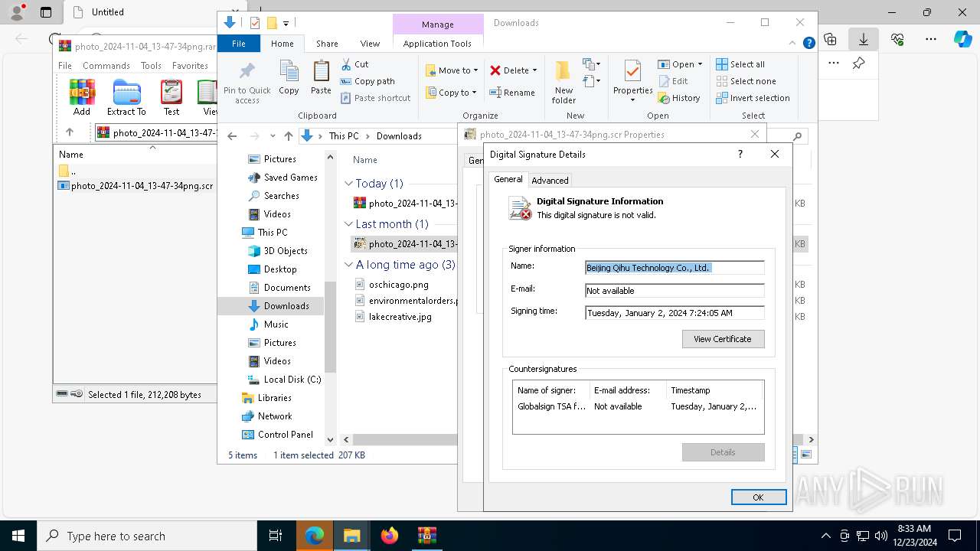Click Explorer Back navigation arrow
The image size is (980, 551).
click(x=233, y=136)
